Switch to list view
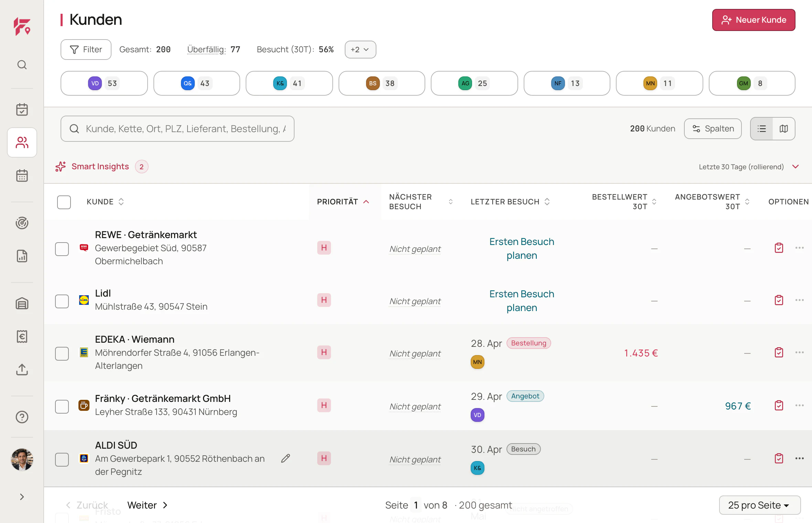 coord(762,129)
